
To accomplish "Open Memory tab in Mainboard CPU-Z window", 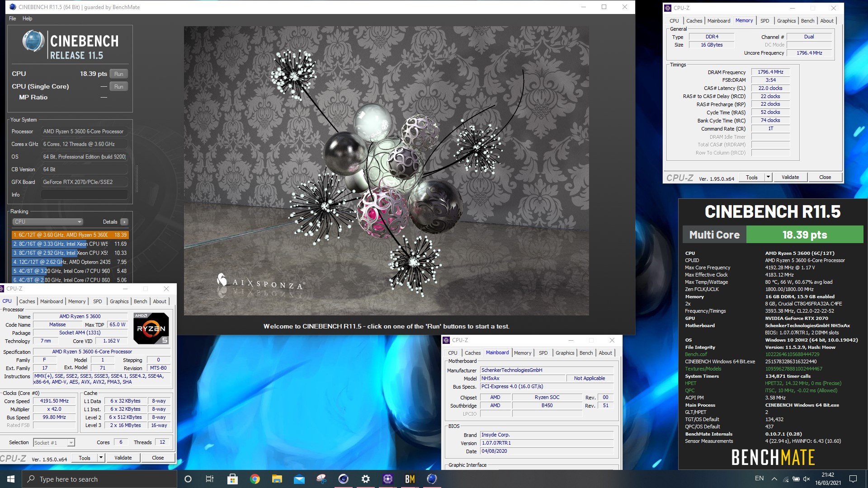I will point(523,353).
